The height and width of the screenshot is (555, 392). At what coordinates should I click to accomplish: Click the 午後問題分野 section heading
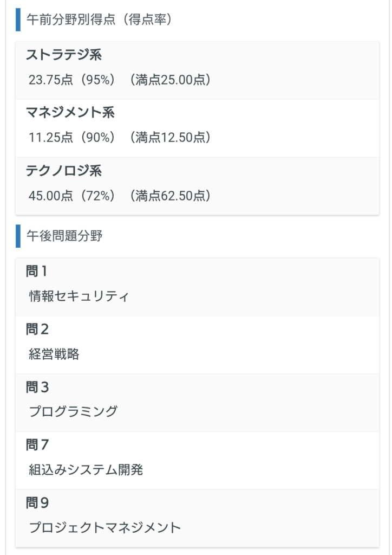(64, 236)
